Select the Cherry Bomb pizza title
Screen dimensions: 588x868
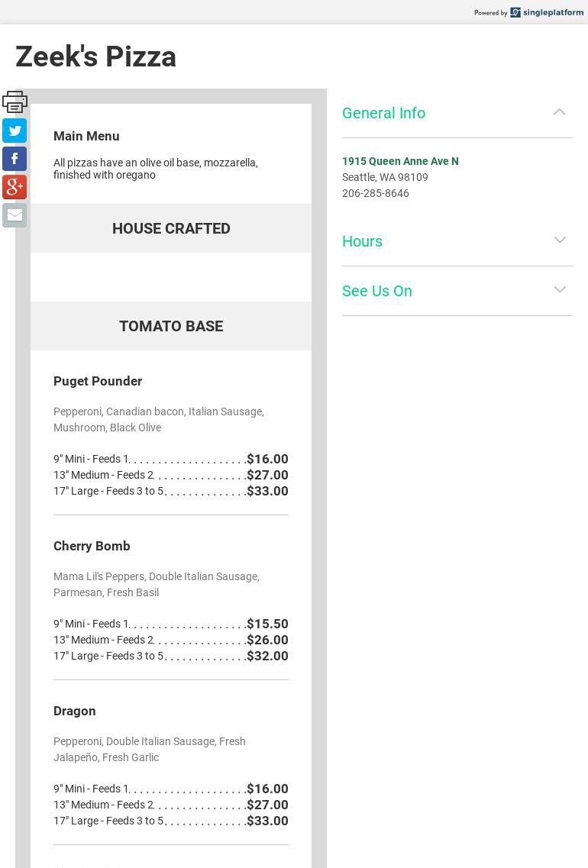pyautogui.click(x=92, y=546)
